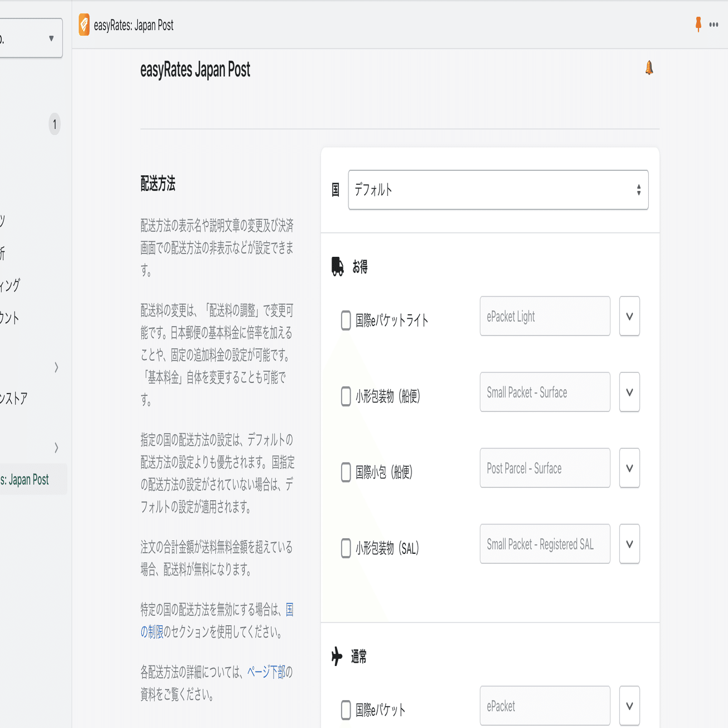The image size is (728, 728).
Task: Open the ストア sidebar menu item
Action: [13, 399]
